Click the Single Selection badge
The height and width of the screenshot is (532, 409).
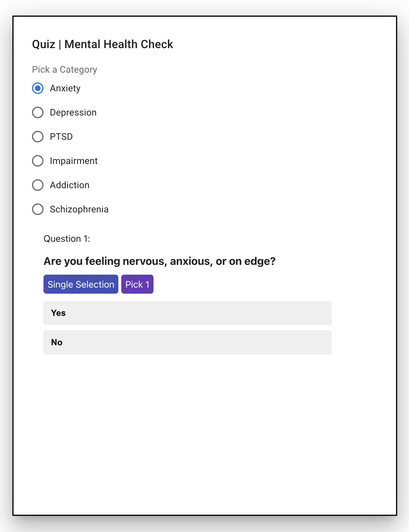[81, 284]
